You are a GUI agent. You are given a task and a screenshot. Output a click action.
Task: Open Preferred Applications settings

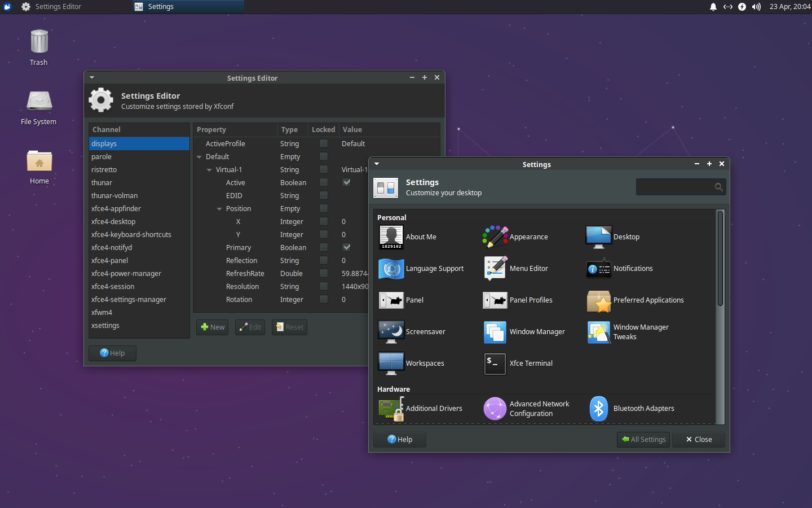(x=647, y=300)
